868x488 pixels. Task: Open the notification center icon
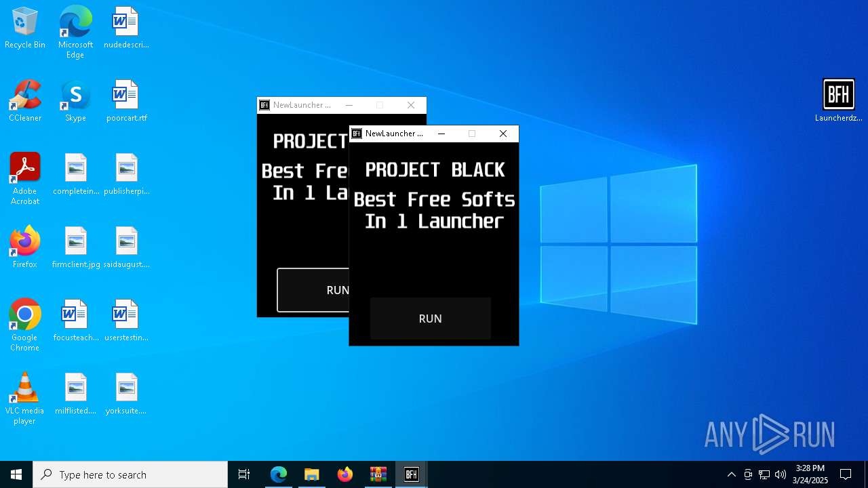[846, 474]
